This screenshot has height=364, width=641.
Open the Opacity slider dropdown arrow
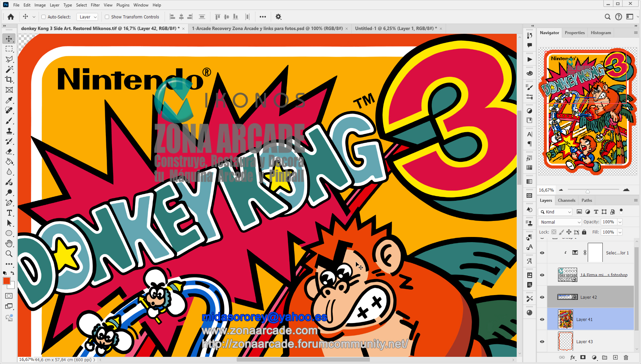tap(620, 222)
